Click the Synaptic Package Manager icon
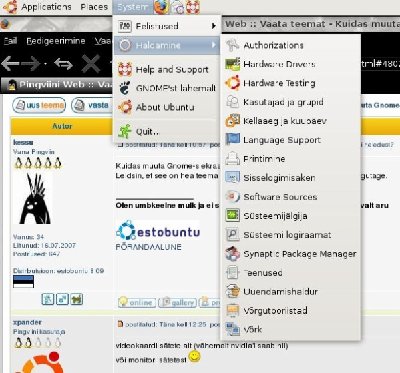This screenshot has height=373, width=400. [232, 254]
